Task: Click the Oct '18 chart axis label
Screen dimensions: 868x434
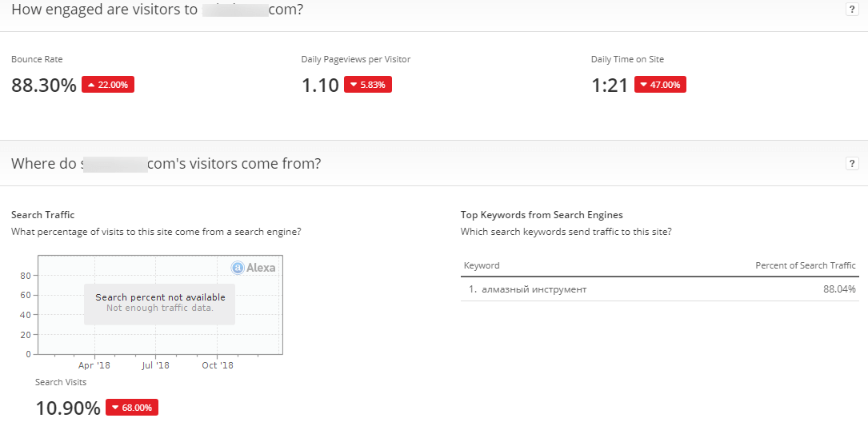Action: pos(217,365)
